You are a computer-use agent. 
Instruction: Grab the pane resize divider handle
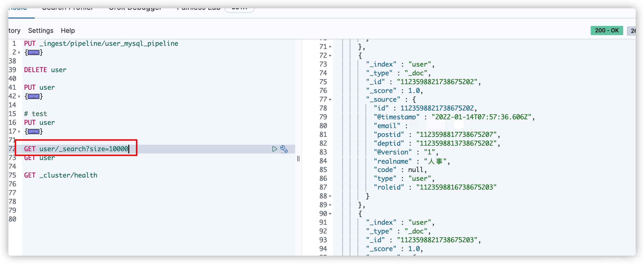click(298, 158)
